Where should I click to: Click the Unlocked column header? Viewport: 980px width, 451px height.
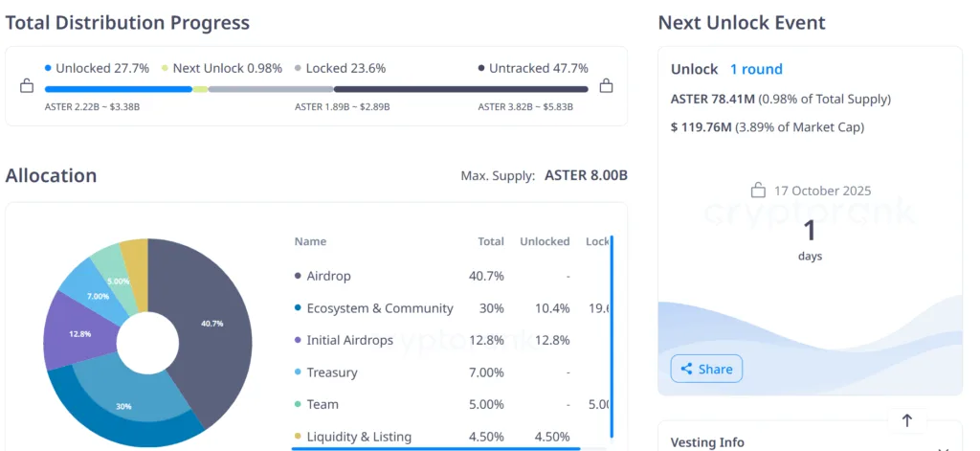tap(545, 241)
